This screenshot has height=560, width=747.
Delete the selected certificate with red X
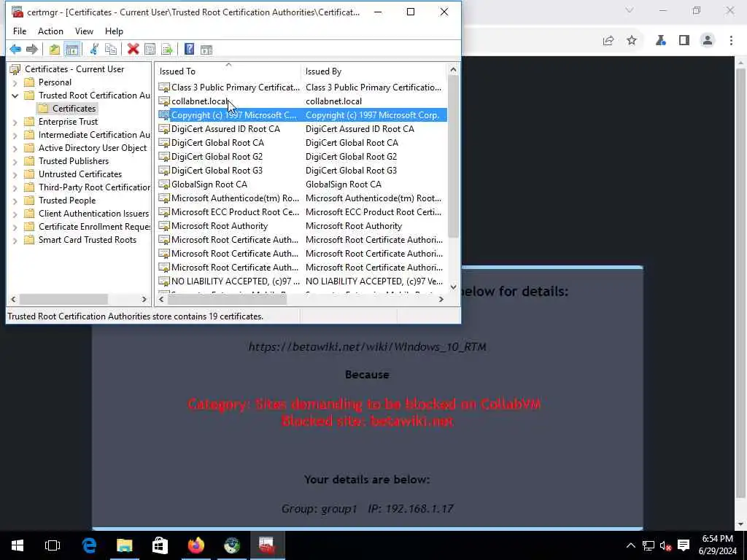tap(133, 49)
